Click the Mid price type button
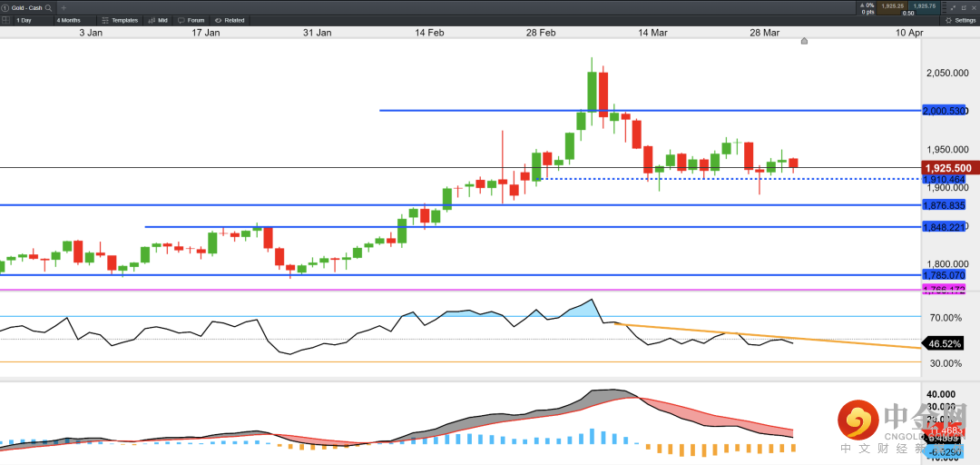Screen dimensions: 980x465 158,20
